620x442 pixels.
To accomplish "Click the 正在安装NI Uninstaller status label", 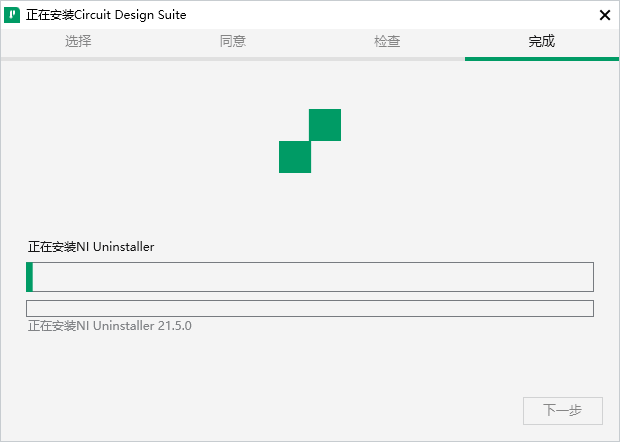I will (x=91, y=247).
